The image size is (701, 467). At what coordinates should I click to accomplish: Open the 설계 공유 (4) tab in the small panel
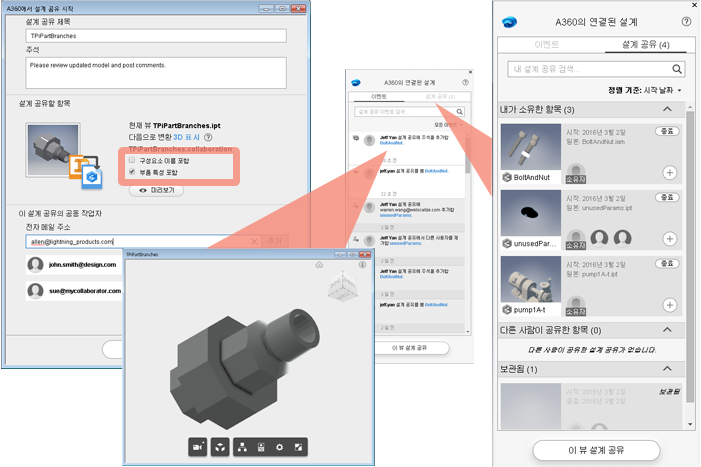pos(440,97)
